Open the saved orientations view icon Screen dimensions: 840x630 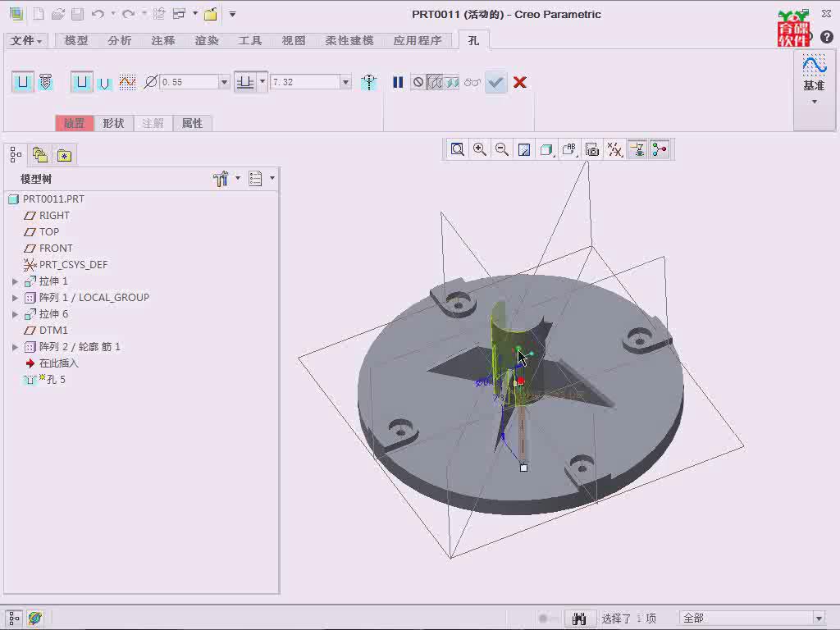pyautogui.click(x=569, y=149)
